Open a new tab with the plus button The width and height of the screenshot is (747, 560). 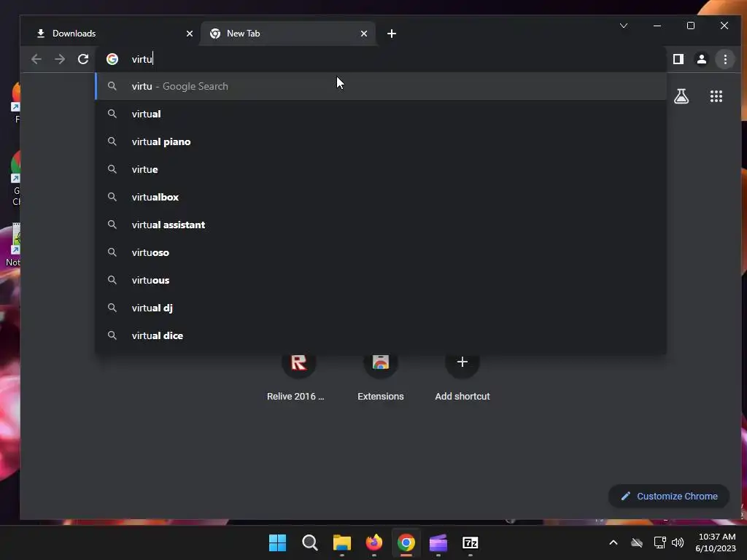[x=392, y=34]
